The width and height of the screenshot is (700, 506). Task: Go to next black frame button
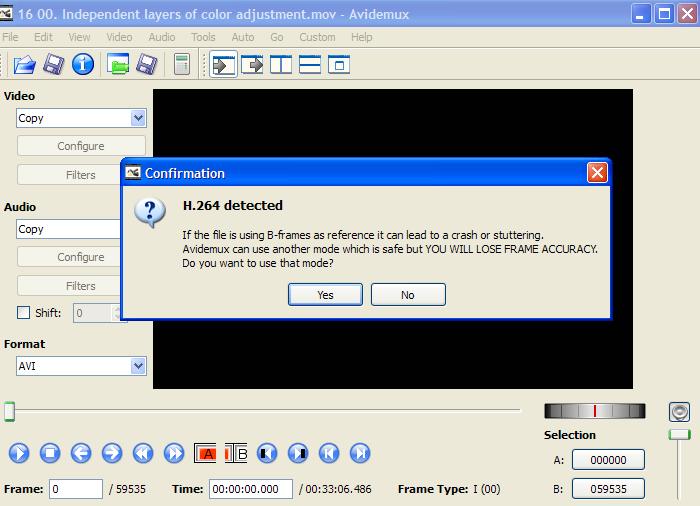point(298,454)
